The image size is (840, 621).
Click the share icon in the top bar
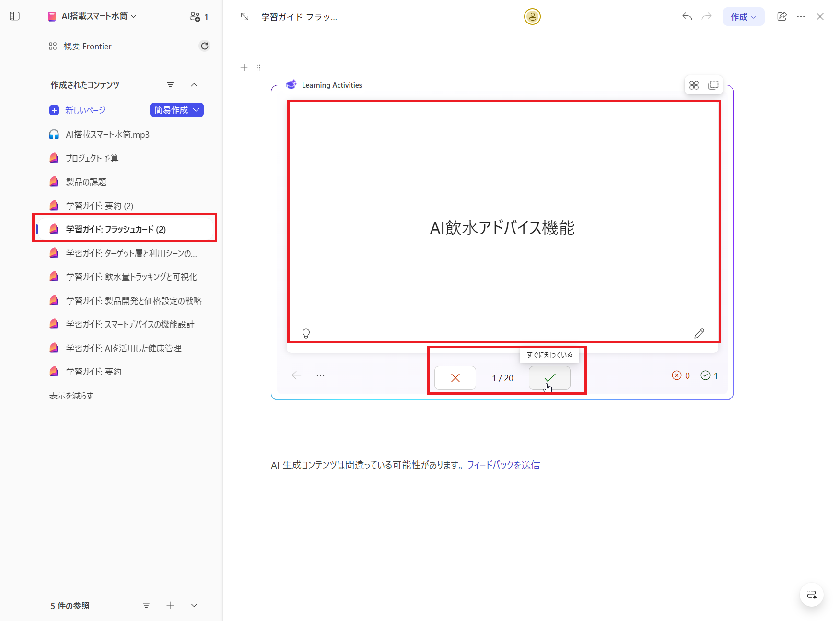[x=782, y=16]
